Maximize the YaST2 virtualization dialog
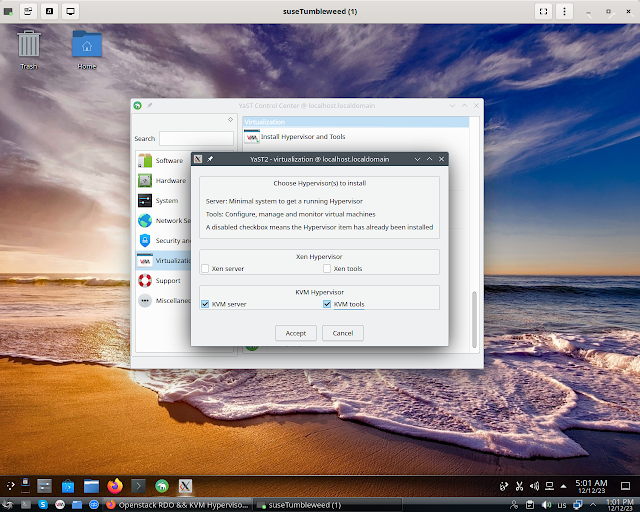 429,159
